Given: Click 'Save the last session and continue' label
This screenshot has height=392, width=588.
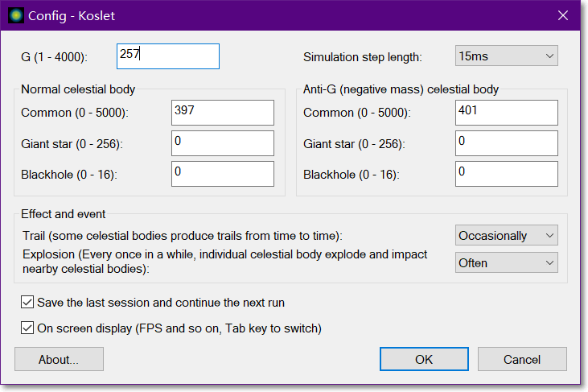Looking at the screenshot, I should click(161, 303).
